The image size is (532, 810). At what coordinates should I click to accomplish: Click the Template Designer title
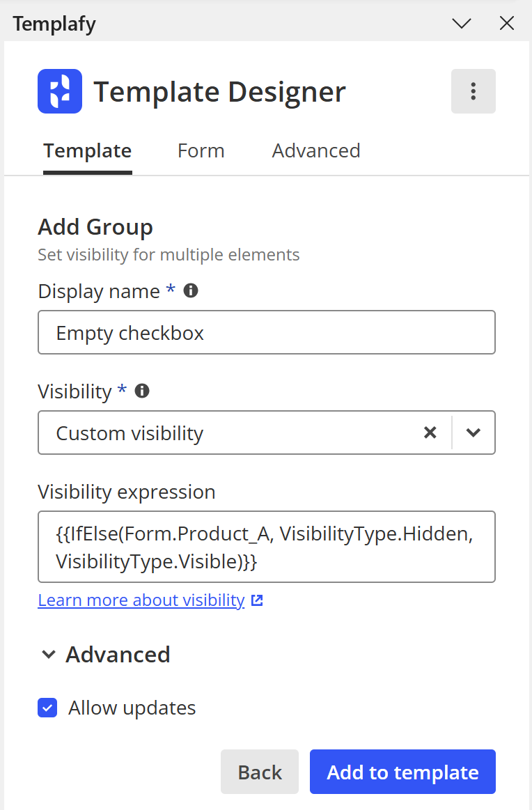coord(219,92)
